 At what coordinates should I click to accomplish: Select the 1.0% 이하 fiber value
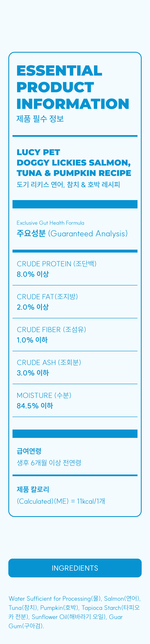point(32,340)
